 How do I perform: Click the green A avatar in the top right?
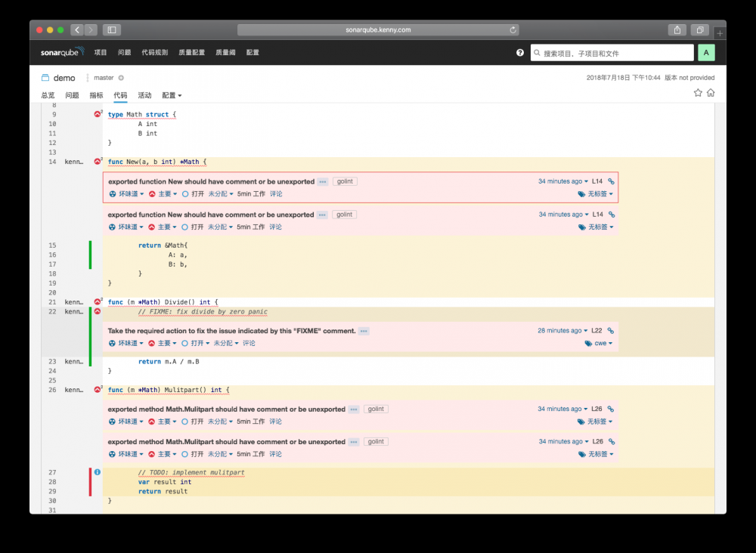point(706,52)
